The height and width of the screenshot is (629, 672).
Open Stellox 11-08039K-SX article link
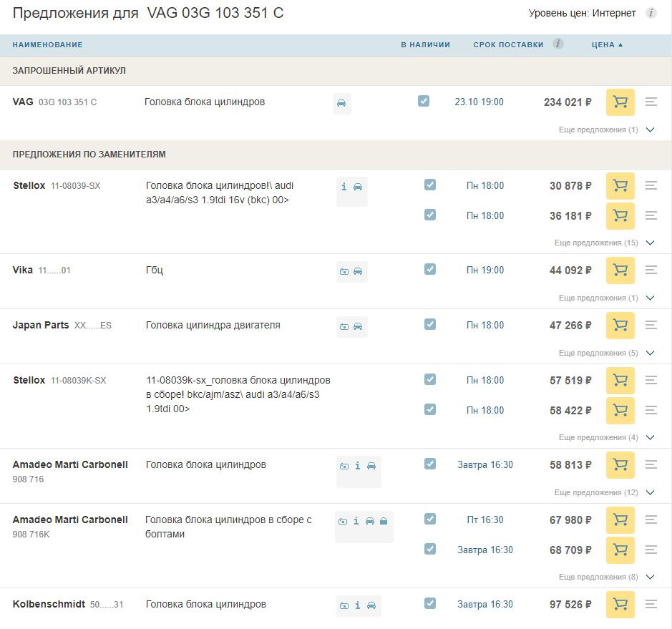tap(59, 380)
